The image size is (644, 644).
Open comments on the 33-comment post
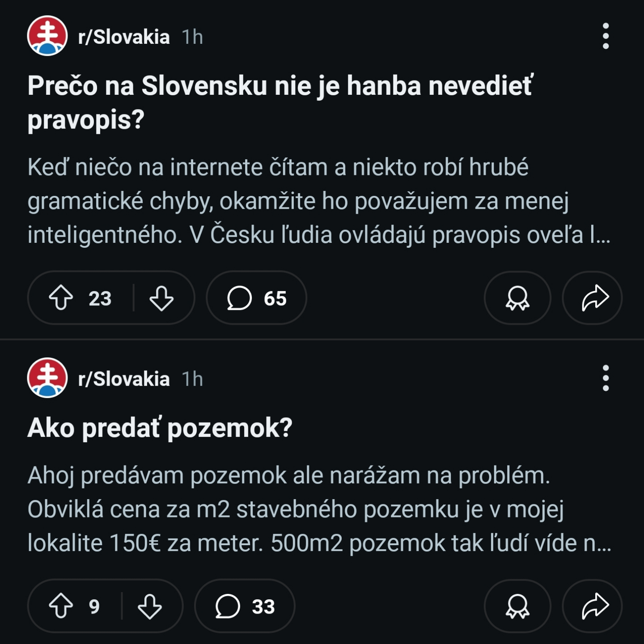click(x=245, y=606)
